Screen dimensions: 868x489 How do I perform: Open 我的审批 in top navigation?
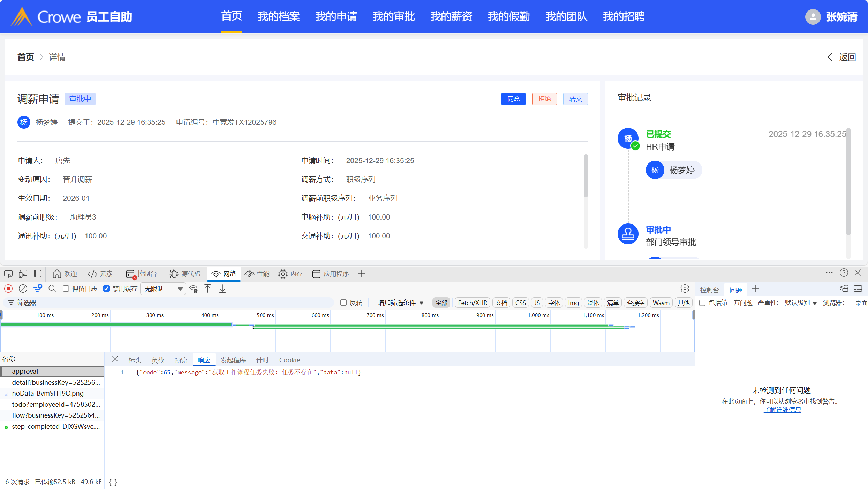[393, 16]
